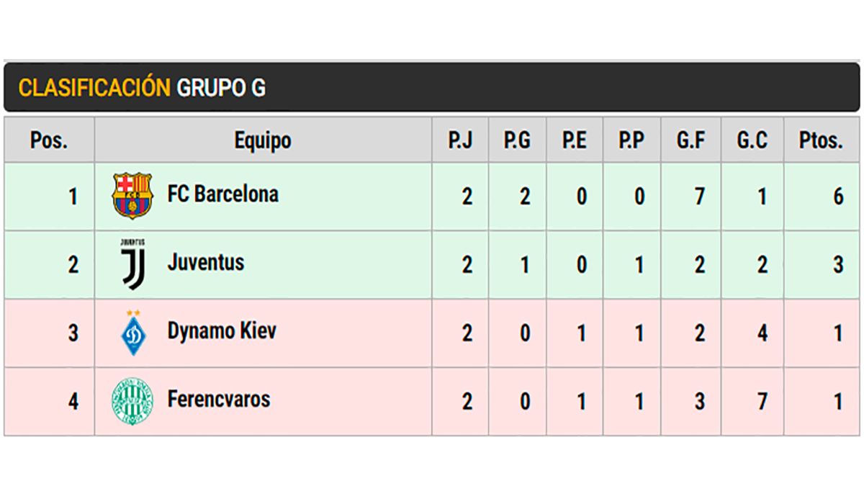
Task: Select the Dynamo Kiev team name
Action: (x=221, y=331)
